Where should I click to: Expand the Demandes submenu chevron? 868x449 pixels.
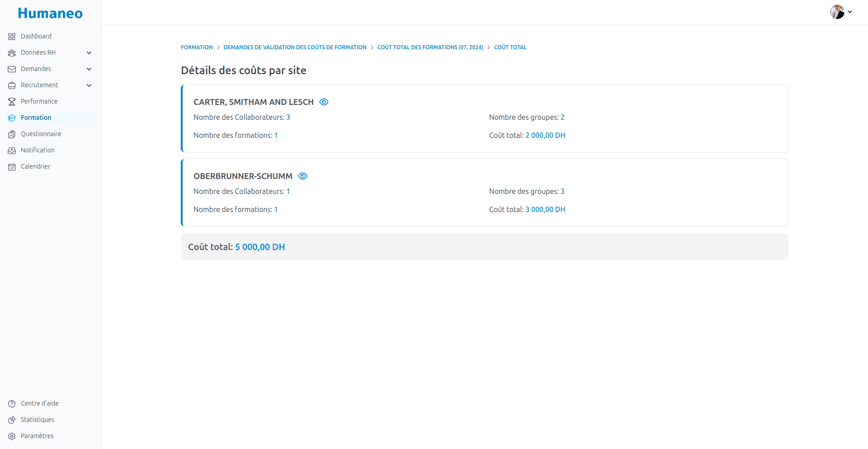[x=89, y=69]
